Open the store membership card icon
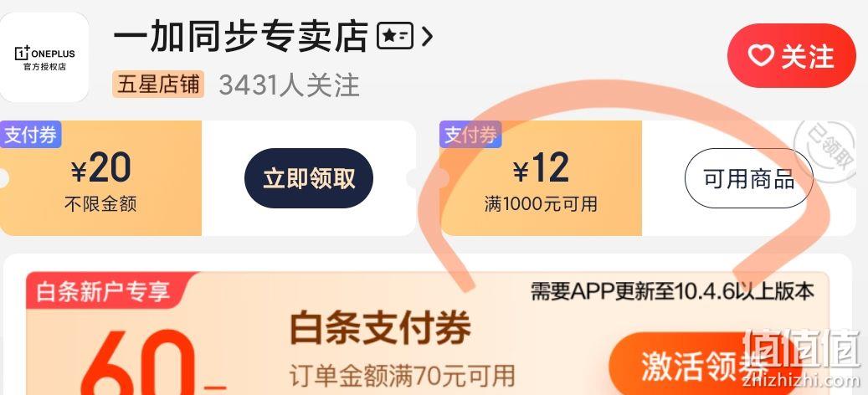This screenshot has width=868, height=395. point(395,36)
